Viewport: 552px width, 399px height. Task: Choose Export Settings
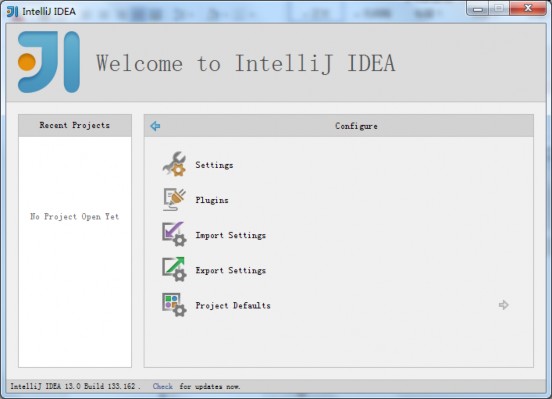pos(231,270)
